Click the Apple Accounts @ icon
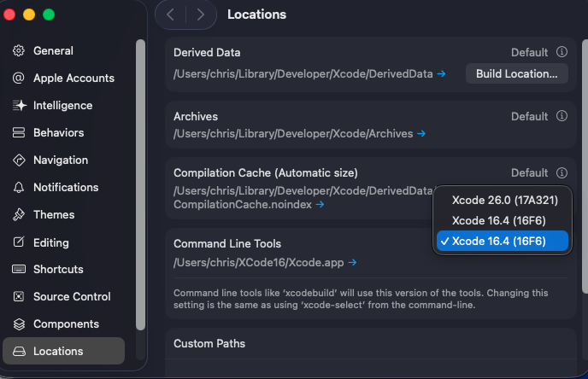Image resolution: width=588 pixels, height=379 pixels. (19, 78)
